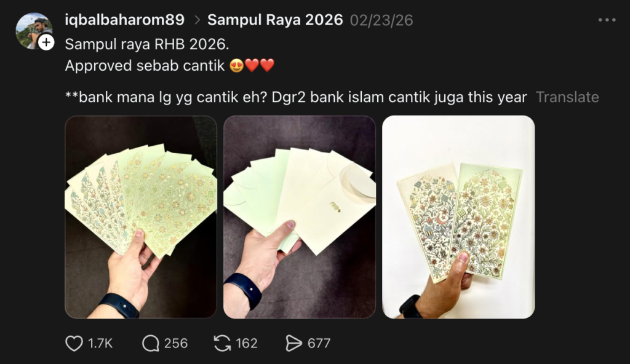Open comments via the speech bubble icon

pos(151,344)
